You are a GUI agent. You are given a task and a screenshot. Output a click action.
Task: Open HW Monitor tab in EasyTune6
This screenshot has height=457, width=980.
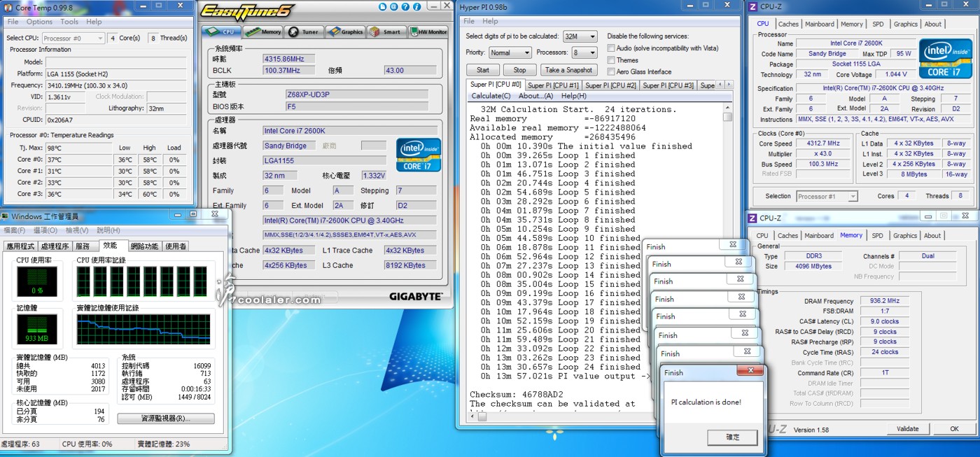(428, 31)
